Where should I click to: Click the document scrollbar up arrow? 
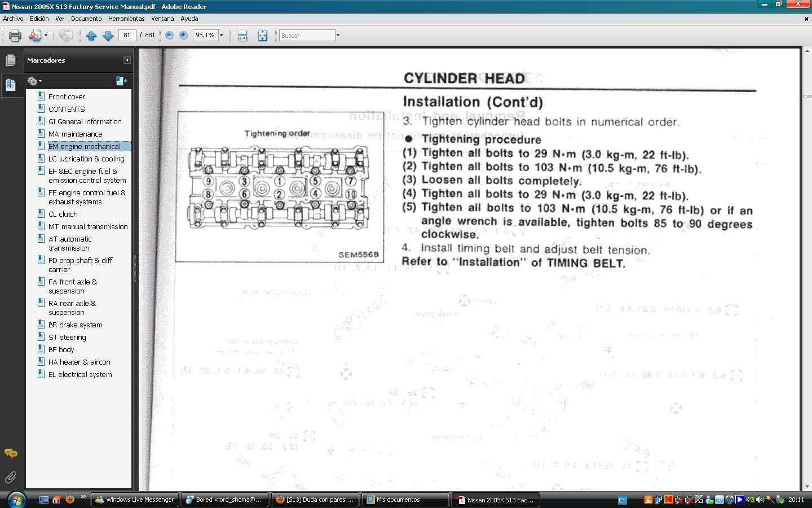tap(807, 52)
